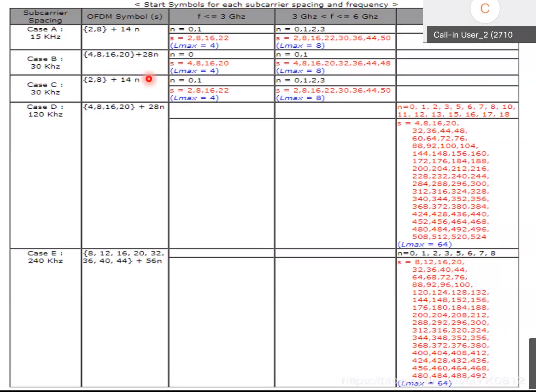
Task: Click the Case E : 240 Khz label
Action: 44,257
